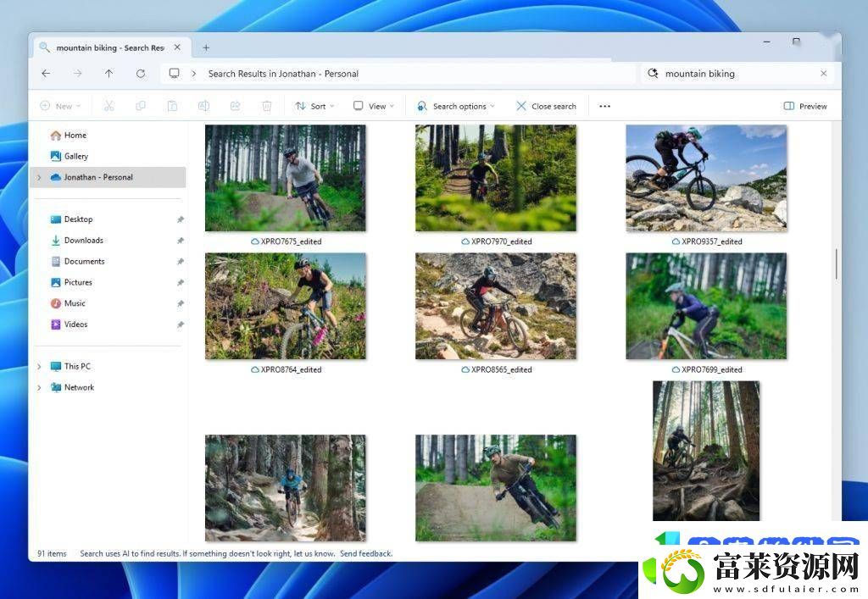
Task: Open the New item dropdown
Action: (60, 106)
